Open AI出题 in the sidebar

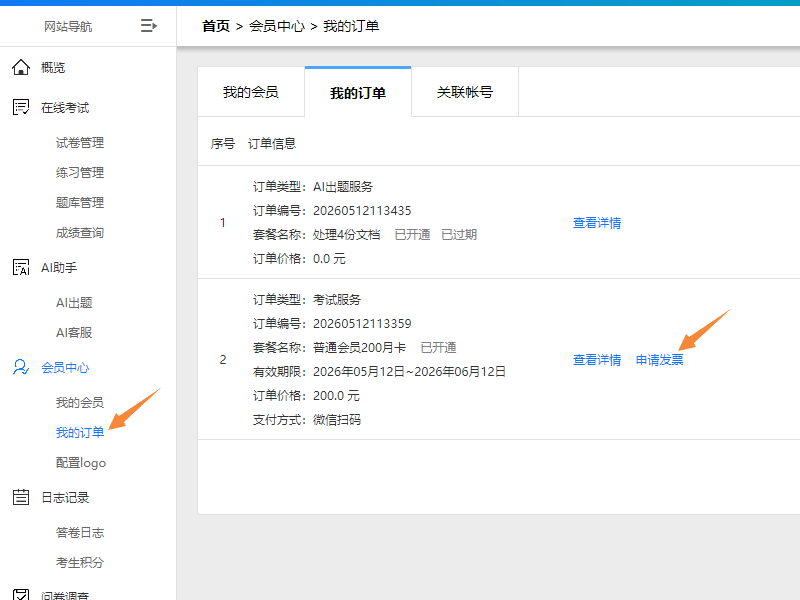[74, 303]
